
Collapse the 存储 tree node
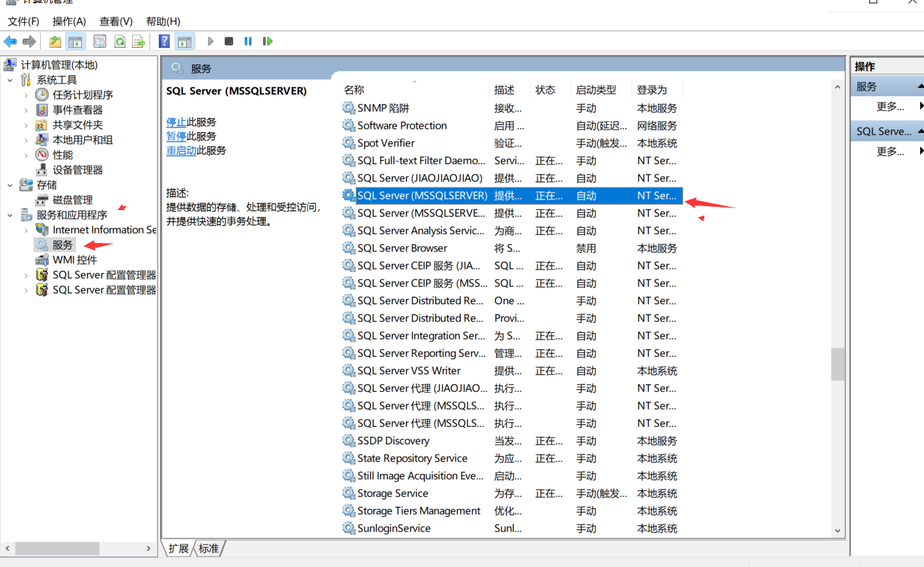click(10, 185)
